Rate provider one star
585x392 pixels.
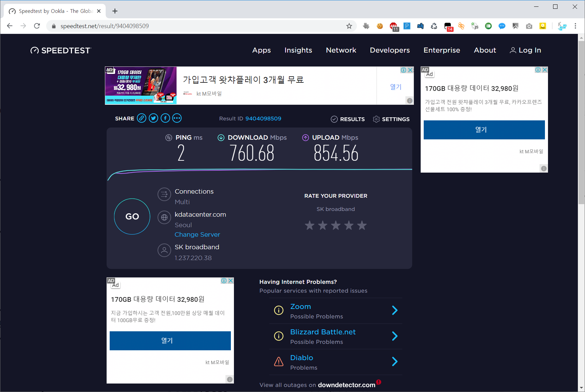[x=310, y=225]
